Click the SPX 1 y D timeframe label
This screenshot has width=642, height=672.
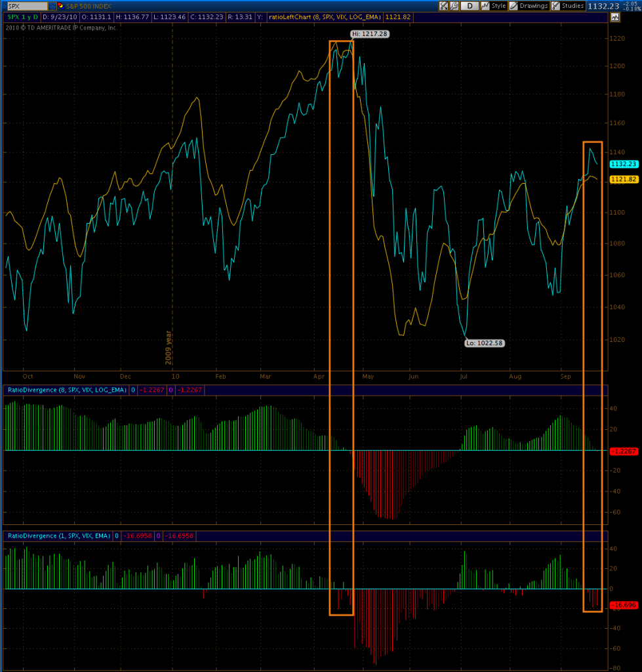pyautogui.click(x=22, y=16)
